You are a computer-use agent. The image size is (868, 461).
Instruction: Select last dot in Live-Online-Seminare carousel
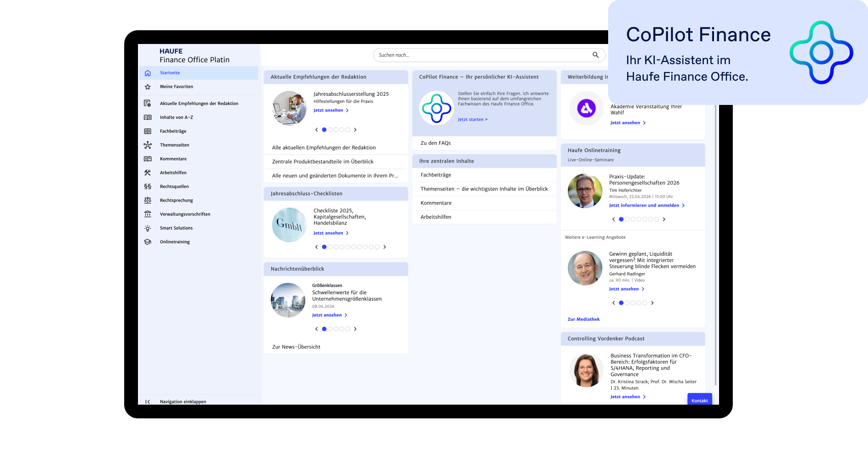pos(657,220)
